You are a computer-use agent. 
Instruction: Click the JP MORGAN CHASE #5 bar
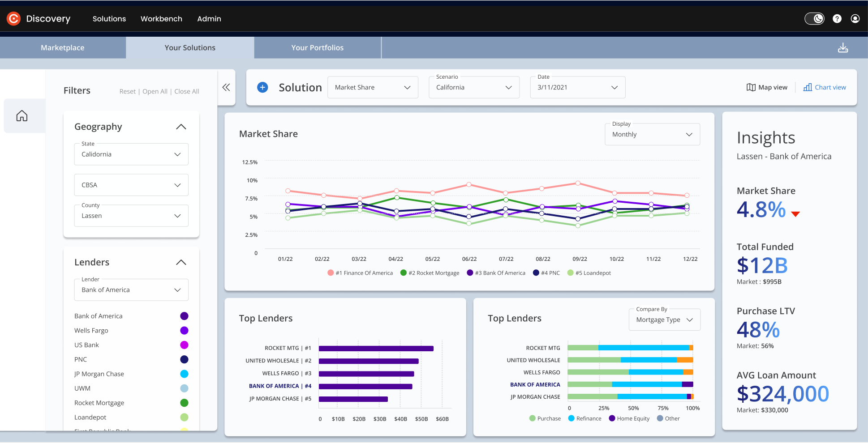point(353,399)
